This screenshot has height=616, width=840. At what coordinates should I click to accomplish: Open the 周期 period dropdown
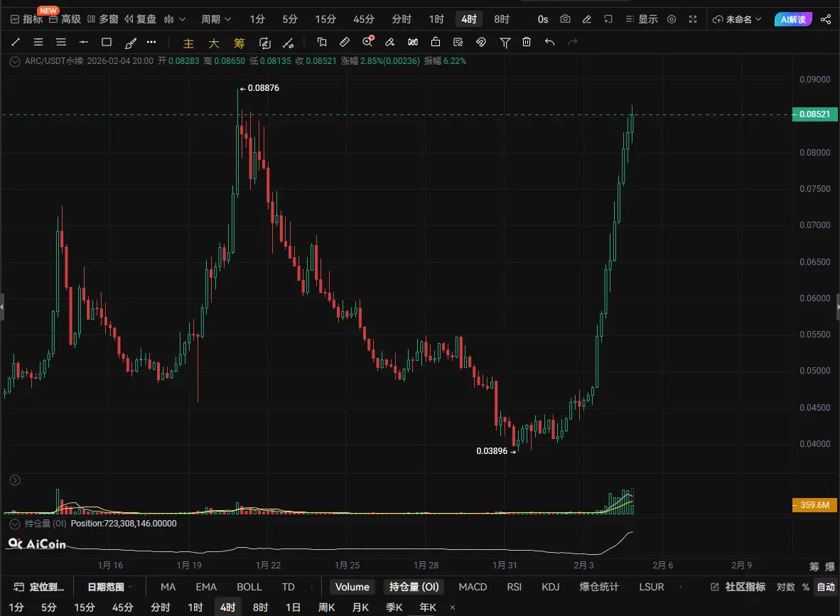tap(216, 19)
